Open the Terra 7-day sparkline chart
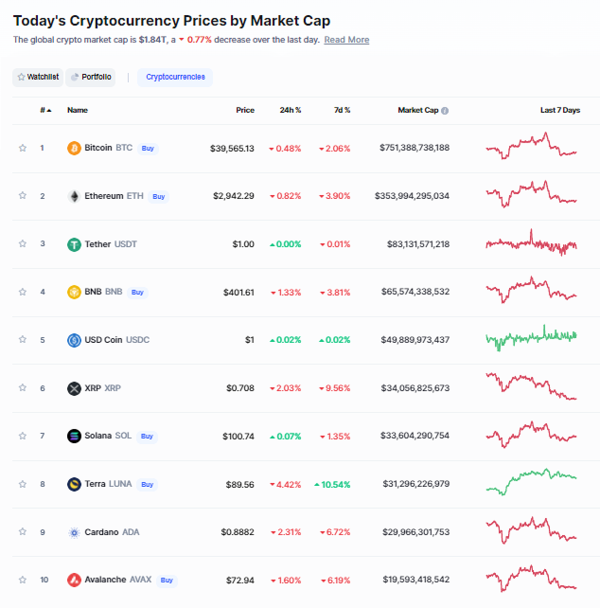The height and width of the screenshot is (608, 600). [531, 482]
